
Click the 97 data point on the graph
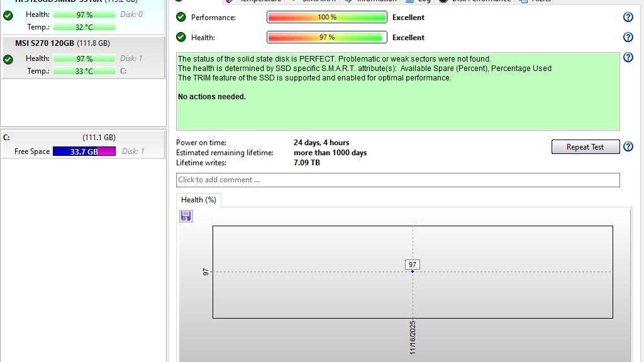tap(413, 271)
